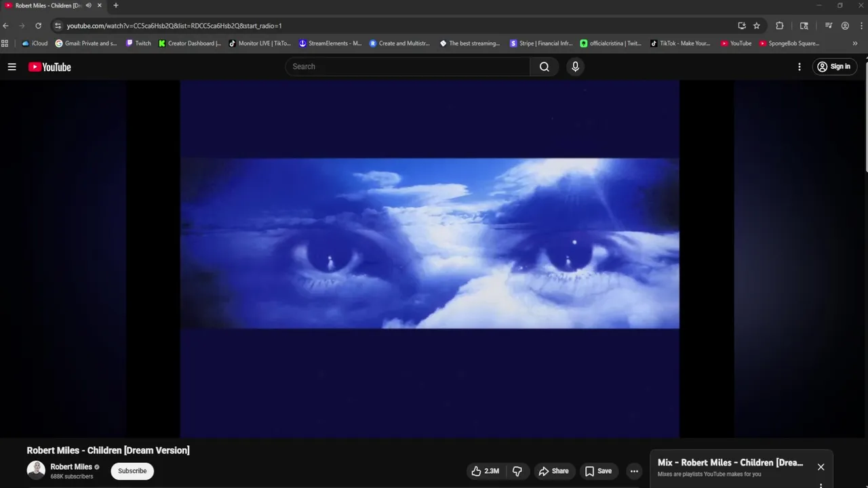Image resolution: width=868 pixels, height=488 pixels.
Task: Open the Monitor LIVE TikTok bookmark
Action: [260, 43]
